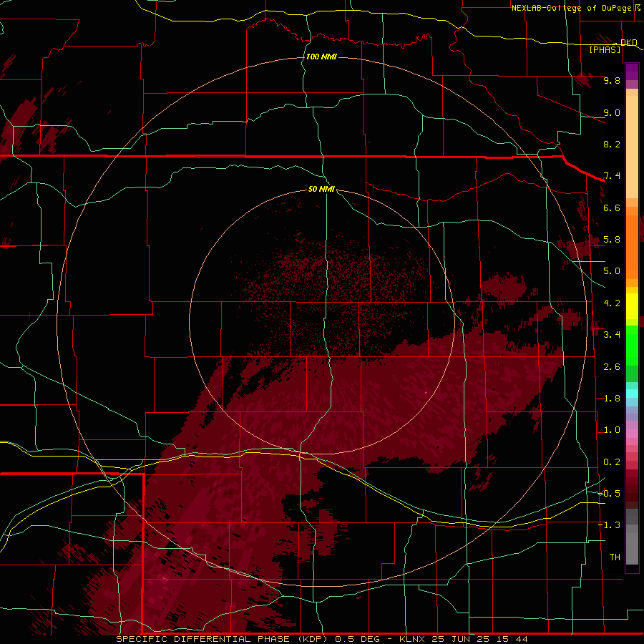This screenshot has height=644, width=644.
Task: Click the 0.2 legend value
Action: [x=612, y=462]
